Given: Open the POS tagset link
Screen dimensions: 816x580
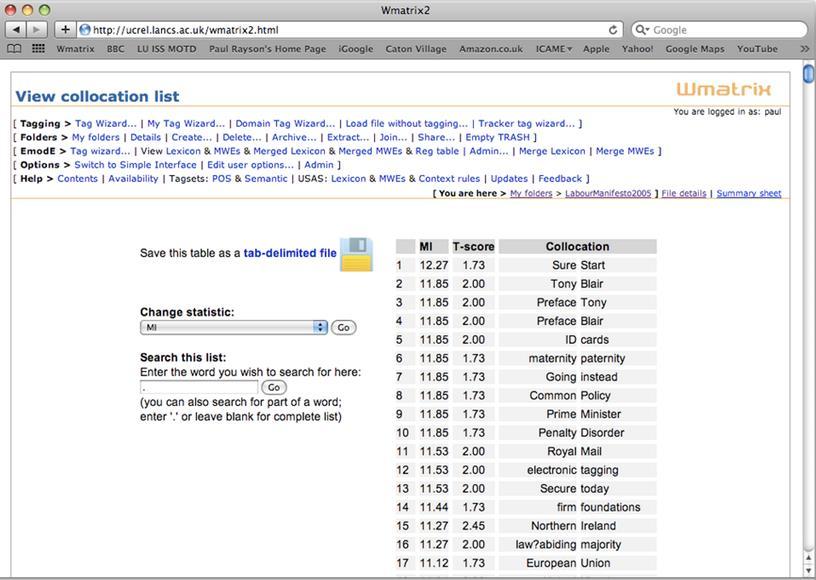Looking at the screenshot, I should [222, 178].
